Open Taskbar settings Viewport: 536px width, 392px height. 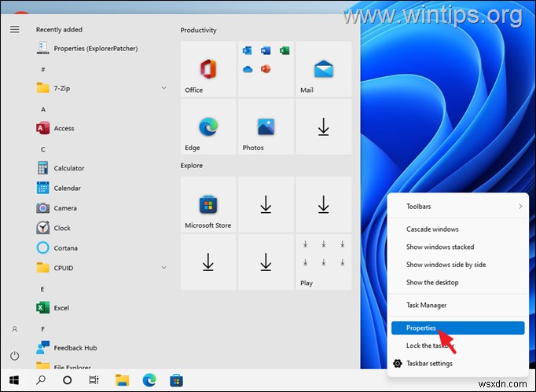pyautogui.click(x=457, y=363)
